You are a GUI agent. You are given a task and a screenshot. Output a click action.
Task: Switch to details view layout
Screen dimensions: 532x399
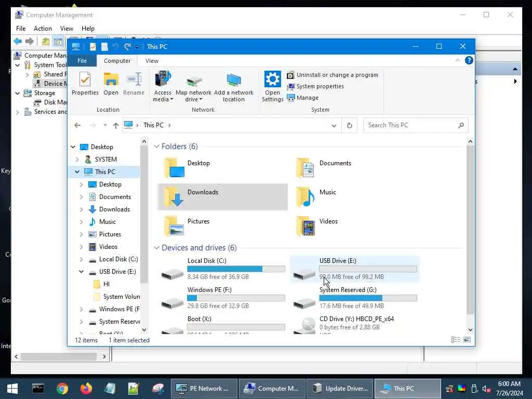coord(455,340)
